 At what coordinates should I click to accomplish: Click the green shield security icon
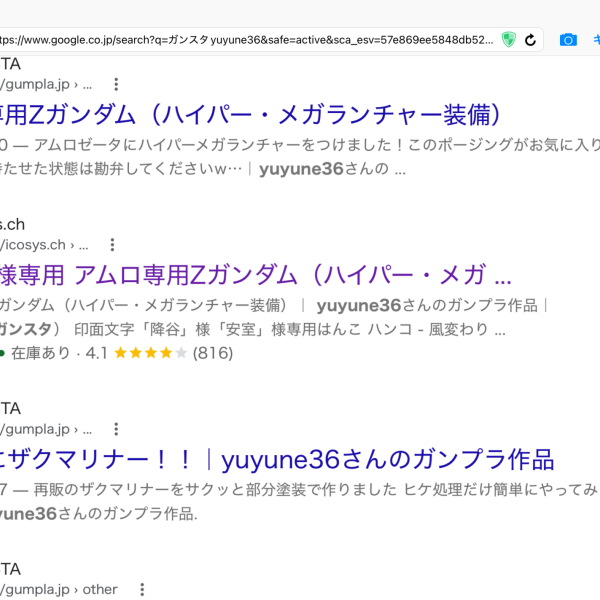[x=509, y=40]
